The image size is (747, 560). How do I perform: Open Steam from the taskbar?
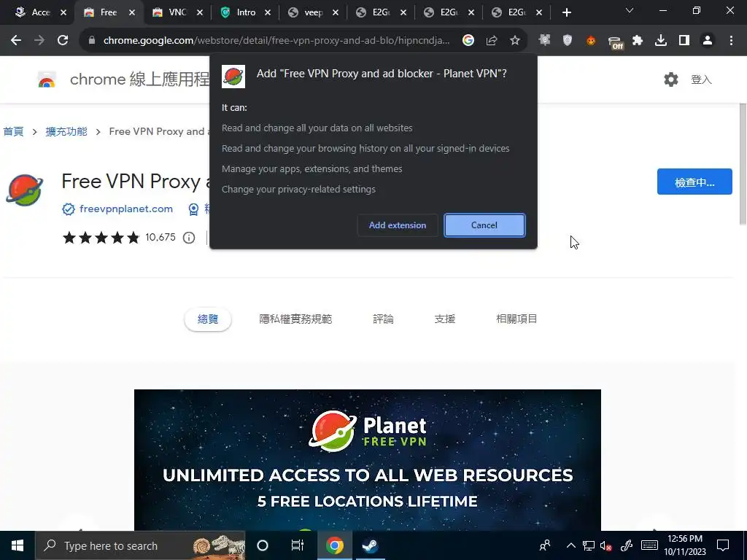tap(369, 545)
